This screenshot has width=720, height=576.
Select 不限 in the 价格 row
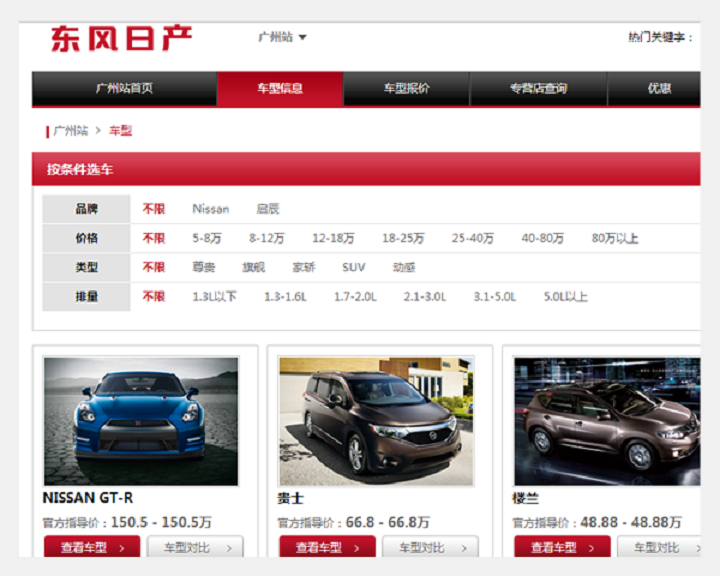pyautogui.click(x=154, y=238)
